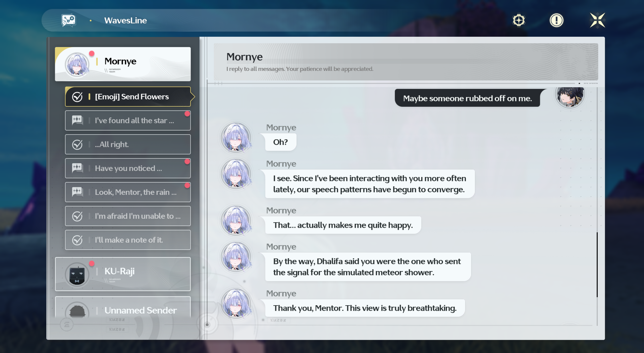Image resolution: width=644 pixels, height=353 pixels.
Task: Select '[Emoji] Send Flowers' conversation
Action: [132, 97]
